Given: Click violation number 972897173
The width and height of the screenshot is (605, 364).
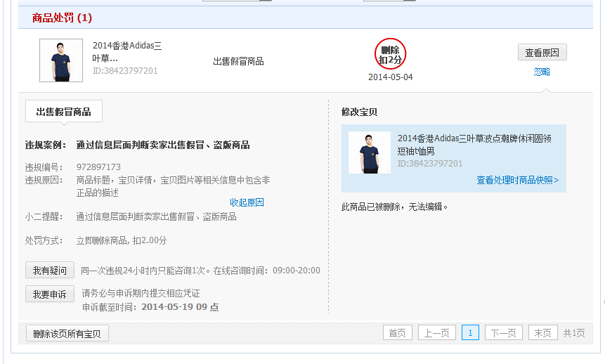Looking at the screenshot, I should point(98,167).
